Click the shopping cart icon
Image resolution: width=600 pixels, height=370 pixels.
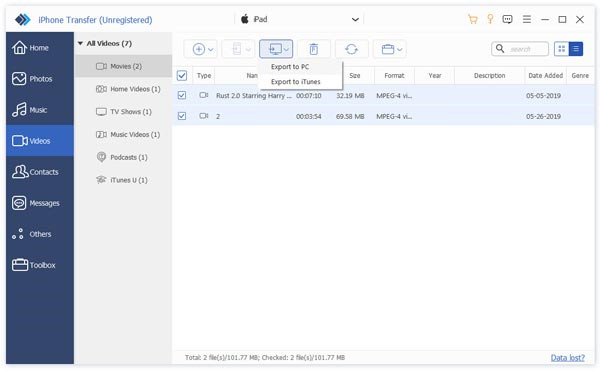tap(473, 19)
